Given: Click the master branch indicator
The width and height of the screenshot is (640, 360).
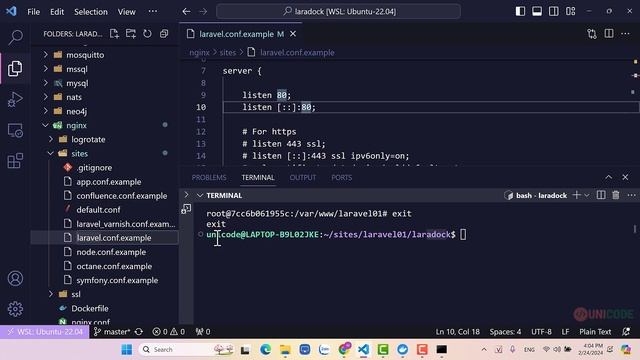Looking at the screenshot, I should 111,332.
